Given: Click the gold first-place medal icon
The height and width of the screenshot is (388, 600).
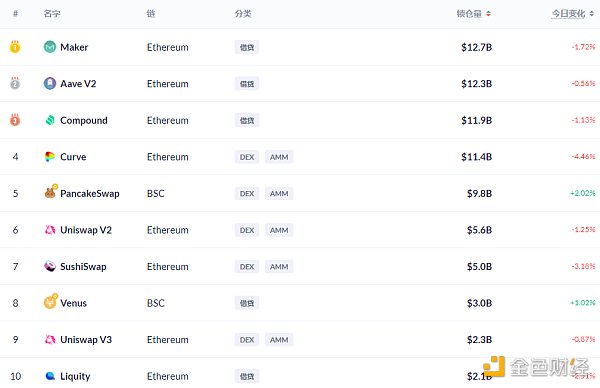Looking at the screenshot, I should [15, 47].
